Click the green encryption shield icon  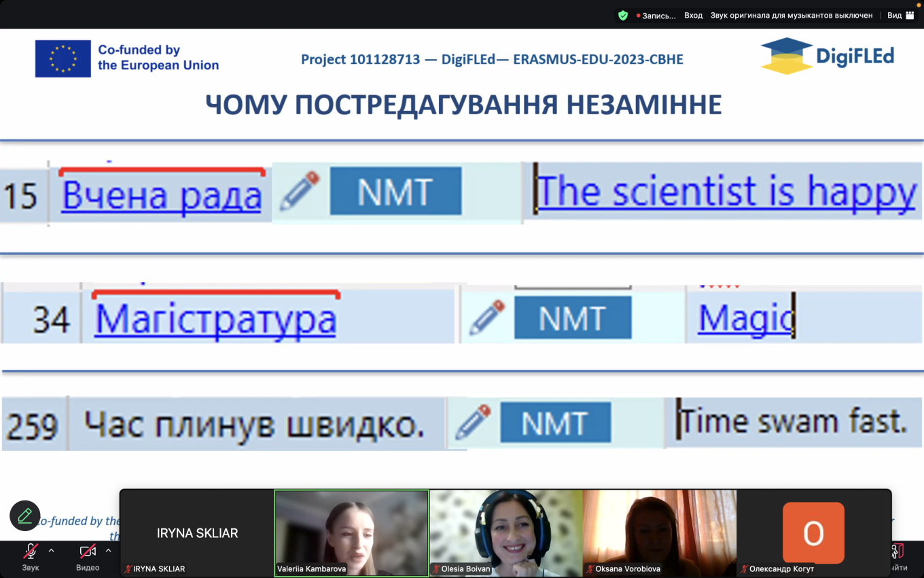click(x=623, y=15)
